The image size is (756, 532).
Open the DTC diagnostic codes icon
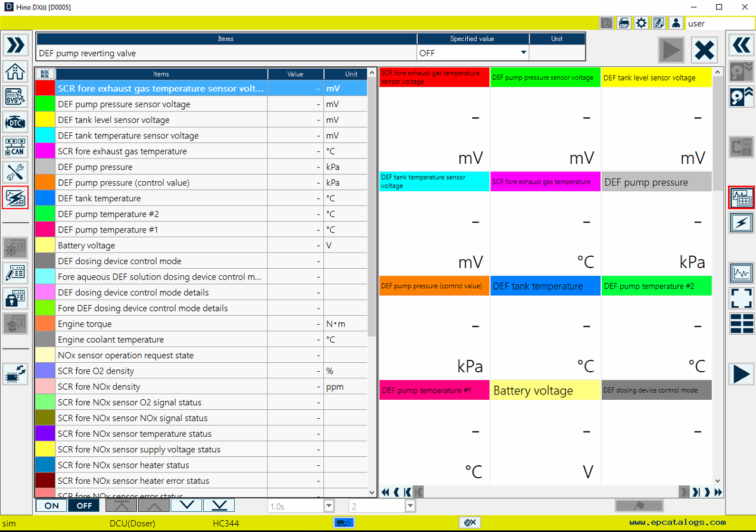15,122
